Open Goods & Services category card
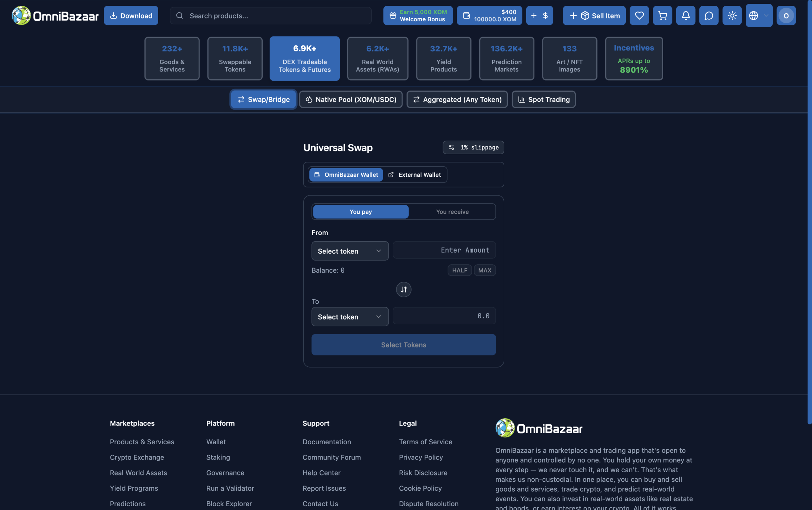Image resolution: width=812 pixels, height=510 pixels. click(x=172, y=58)
